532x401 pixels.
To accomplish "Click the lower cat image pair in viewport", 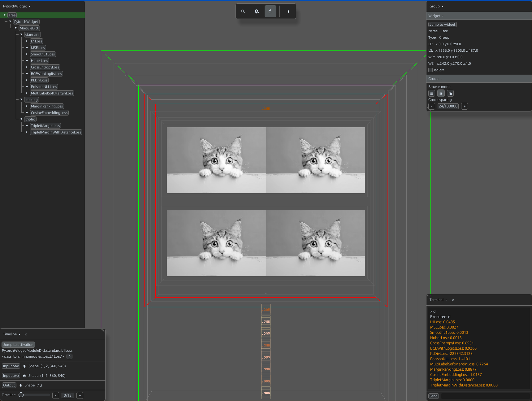I will point(266,243).
